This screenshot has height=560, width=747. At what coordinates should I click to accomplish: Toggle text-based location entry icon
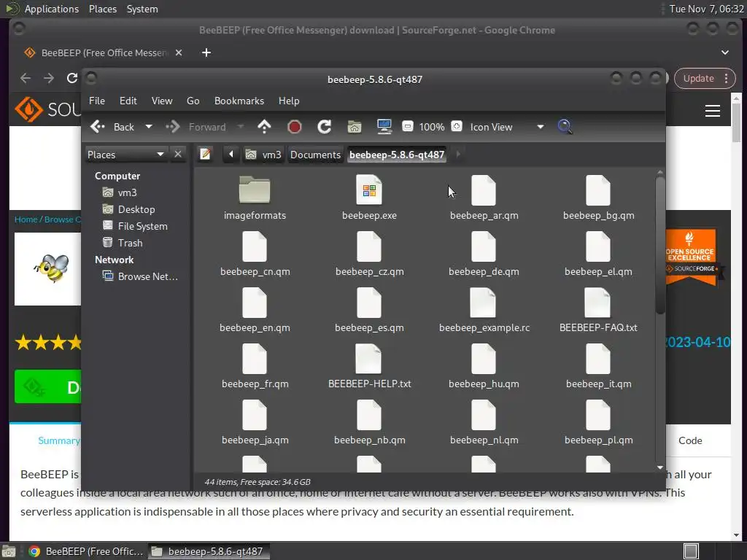[x=205, y=155]
